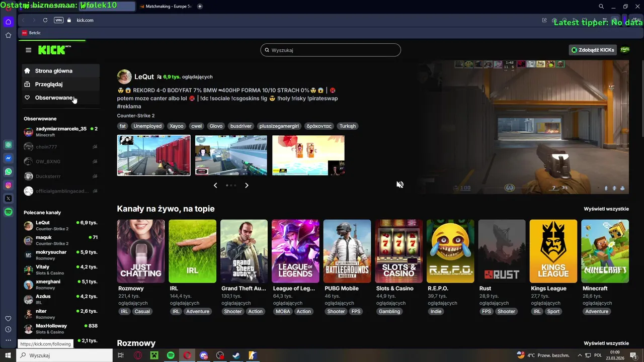This screenshot has width=644, height=362.
Task: Open followed channel zadymiarzmarcelo_35
Action: pos(60,132)
